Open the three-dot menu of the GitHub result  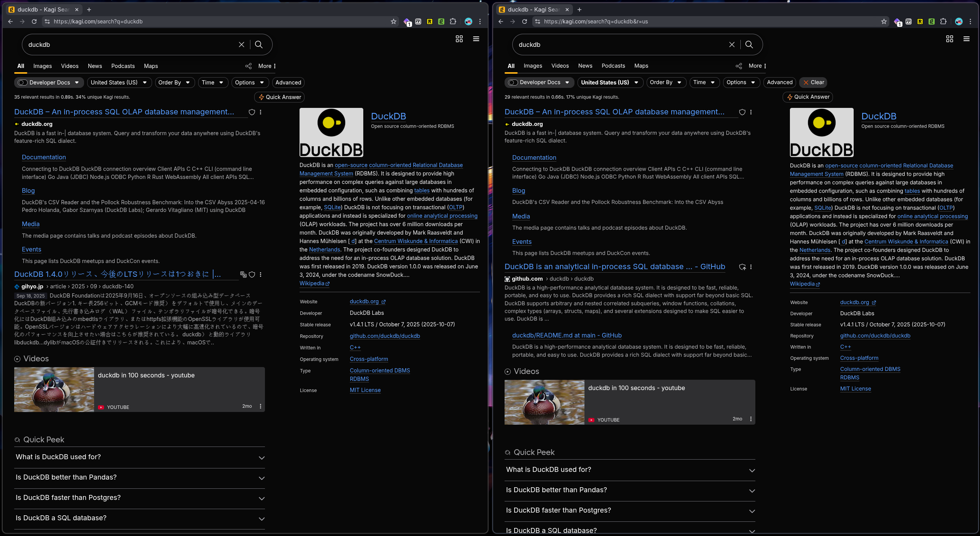coord(751,267)
